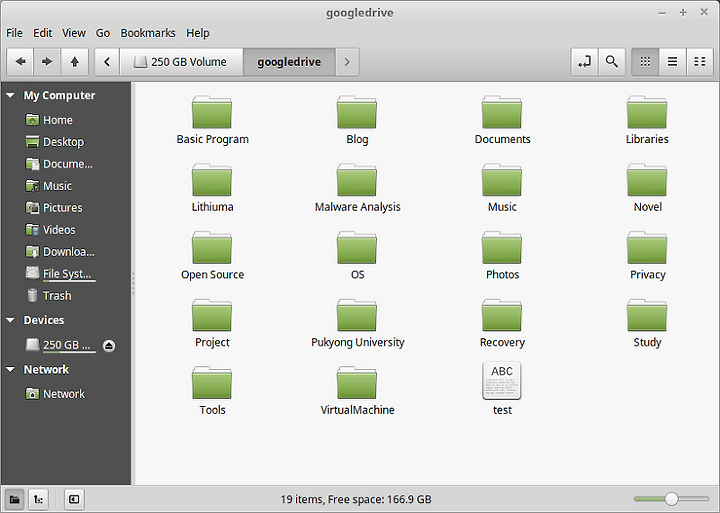Collapse the Network sidebar section
The height and width of the screenshot is (513, 720).
pyautogui.click(x=10, y=369)
